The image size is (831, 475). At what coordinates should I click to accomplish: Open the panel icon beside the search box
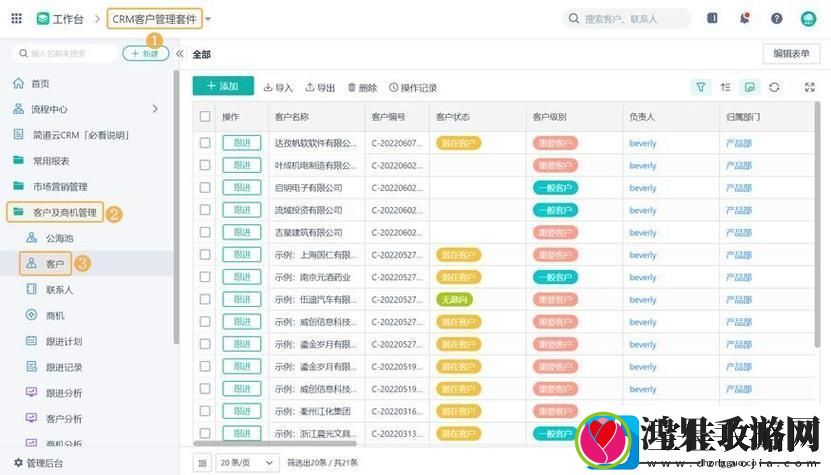coord(712,18)
